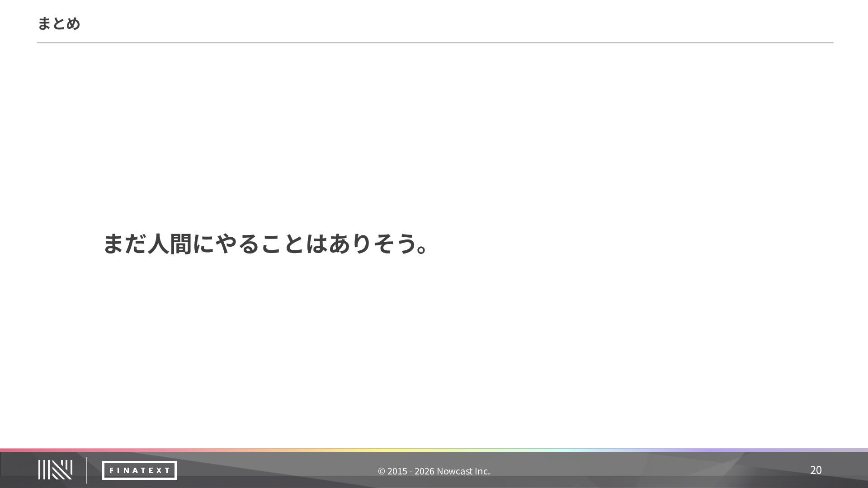Select the vertical divider between the logos
This screenshot has width=868, height=488.
click(87, 470)
